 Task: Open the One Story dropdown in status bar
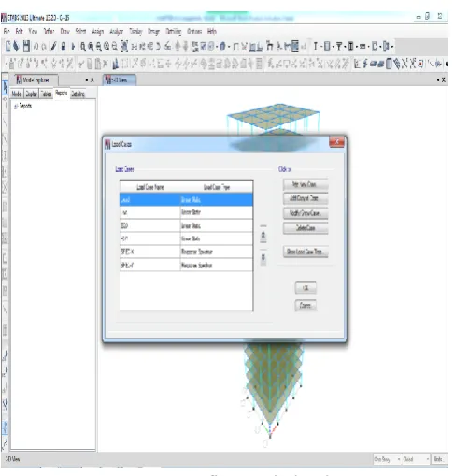click(387, 459)
